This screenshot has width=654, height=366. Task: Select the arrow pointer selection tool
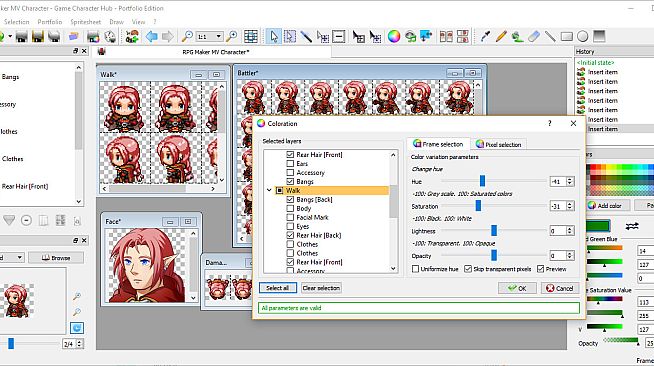pyautogui.click(x=274, y=37)
